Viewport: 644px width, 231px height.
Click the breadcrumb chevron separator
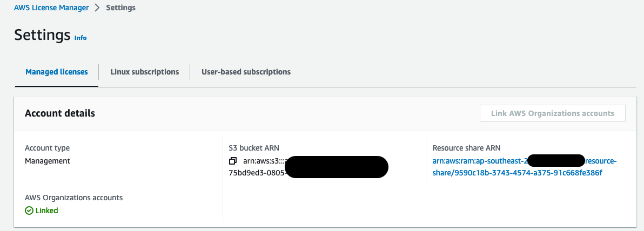[x=98, y=8]
